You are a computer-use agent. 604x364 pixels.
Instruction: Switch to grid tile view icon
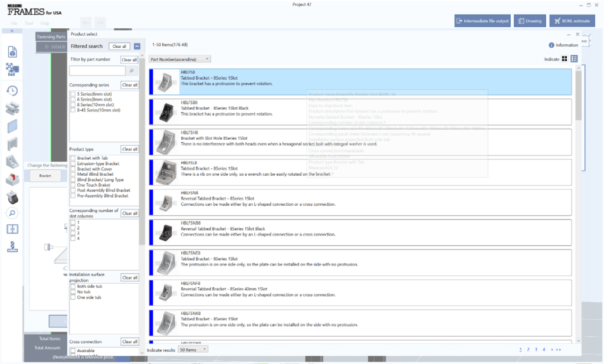[564, 58]
